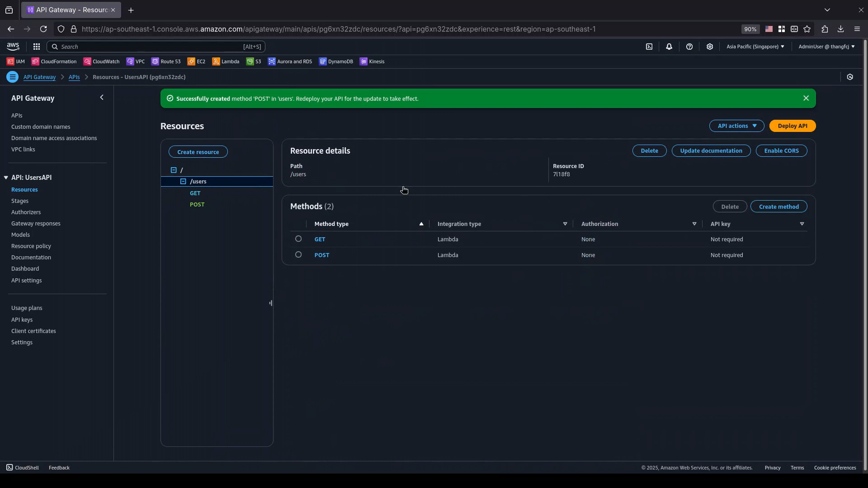Open the region selector Asia Pacific (Singapore)
The image size is (868, 488).
click(755, 47)
